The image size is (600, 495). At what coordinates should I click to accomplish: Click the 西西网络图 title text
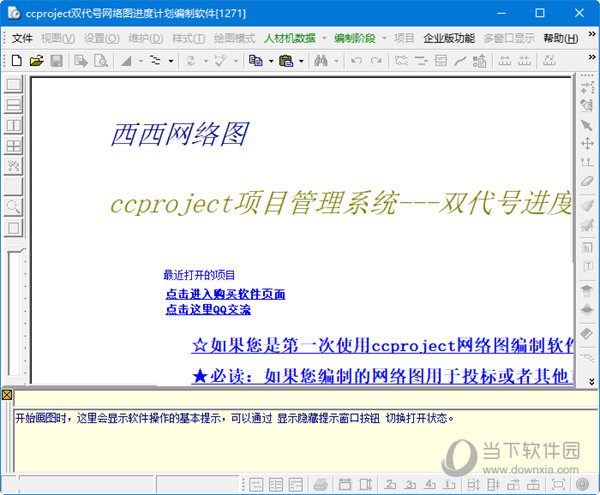tap(179, 134)
